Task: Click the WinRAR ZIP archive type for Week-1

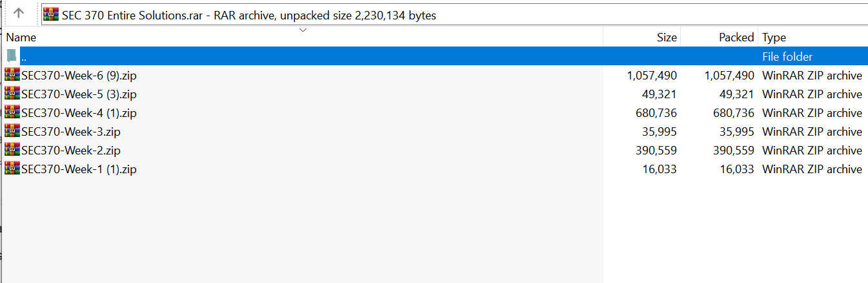Action: click(812, 169)
